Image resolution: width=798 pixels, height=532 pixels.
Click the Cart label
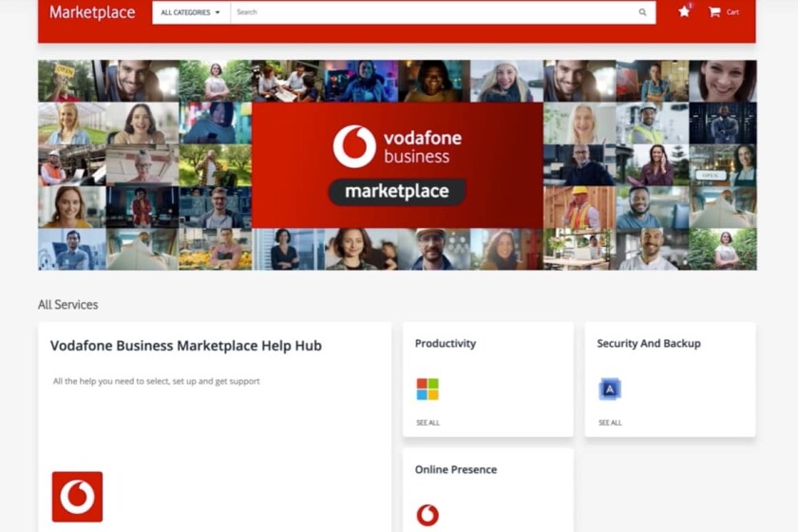(732, 12)
